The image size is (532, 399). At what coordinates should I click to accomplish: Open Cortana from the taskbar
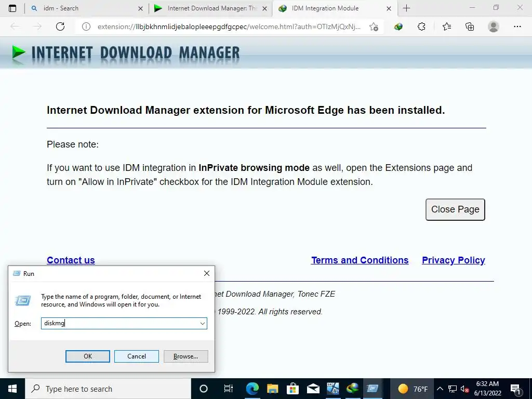[204, 389]
